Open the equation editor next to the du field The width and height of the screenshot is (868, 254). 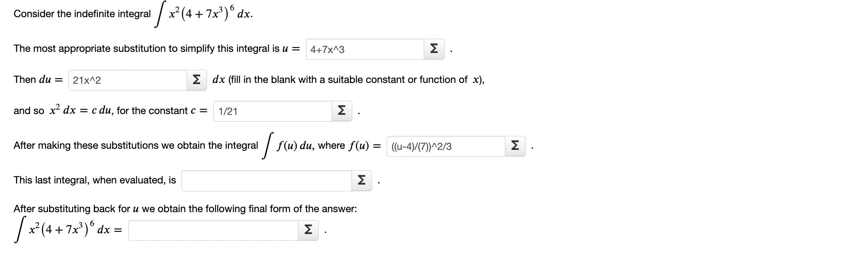[197, 81]
